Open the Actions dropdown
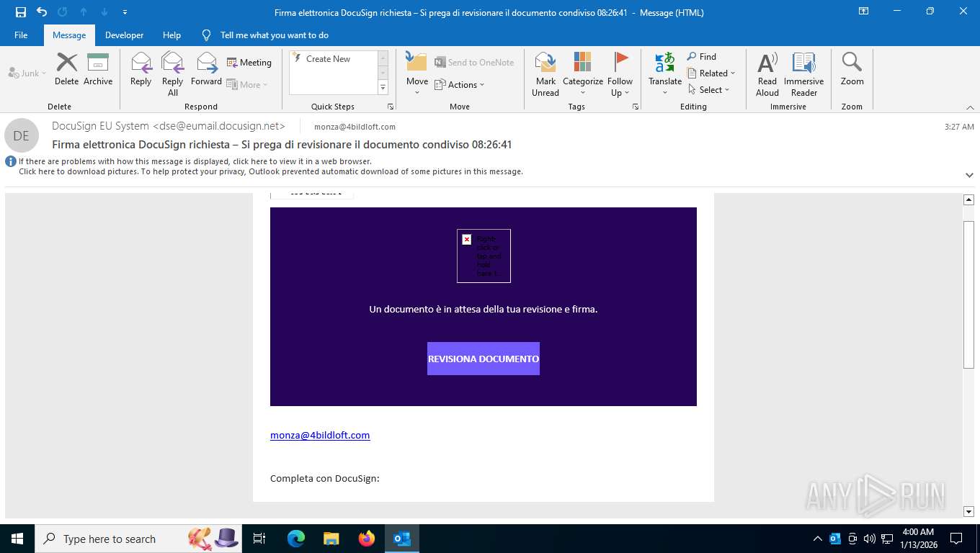This screenshot has height=553, width=980. pos(460,84)
